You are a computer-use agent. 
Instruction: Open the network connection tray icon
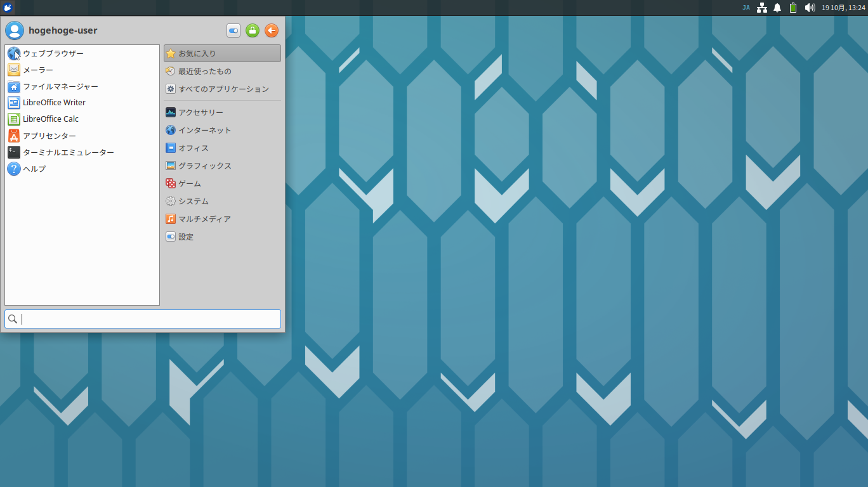point(762,8)
